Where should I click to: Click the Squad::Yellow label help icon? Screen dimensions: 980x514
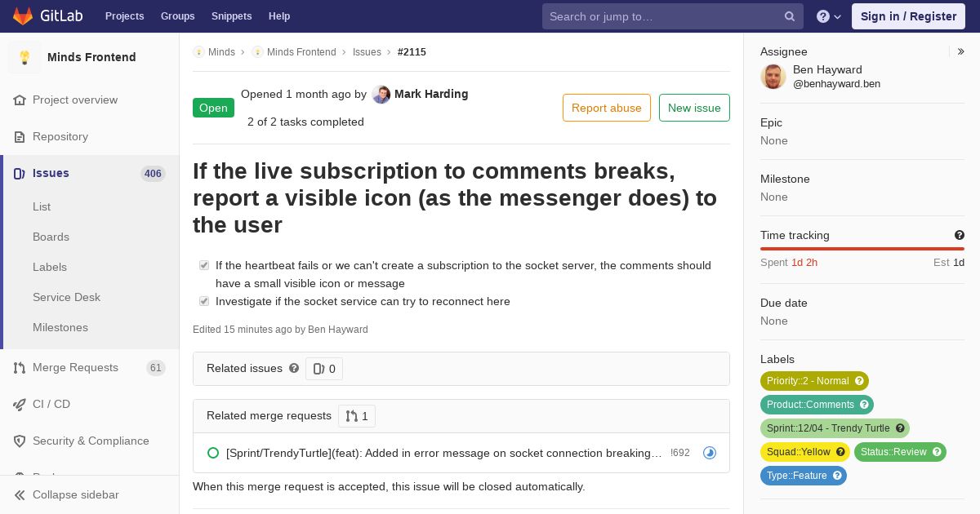click(840, 452)
